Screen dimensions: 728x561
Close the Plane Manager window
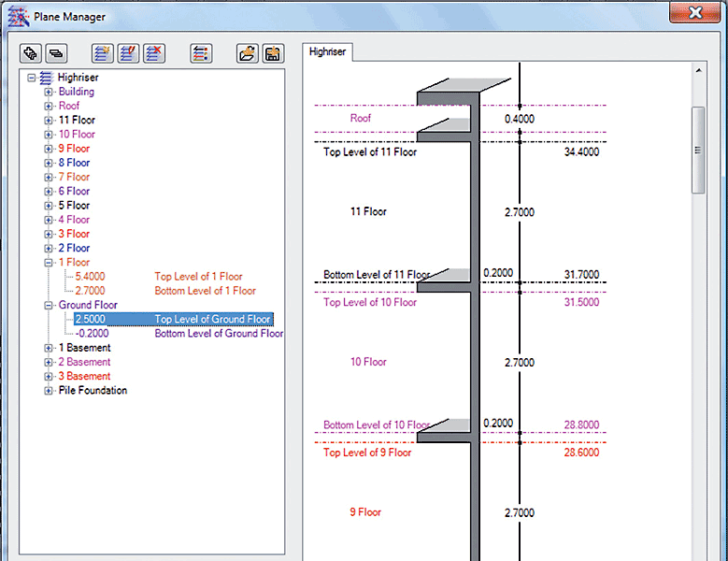[x=695, y=13]
